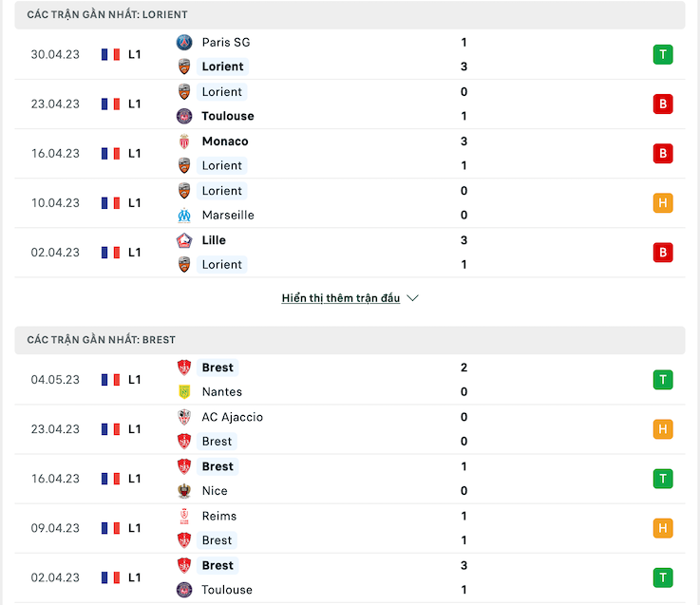The height and width of the screenshot is (605, 700).
Task: Expand Hiển thị thêm trận đấu link
Action: [x=341, y=298]
